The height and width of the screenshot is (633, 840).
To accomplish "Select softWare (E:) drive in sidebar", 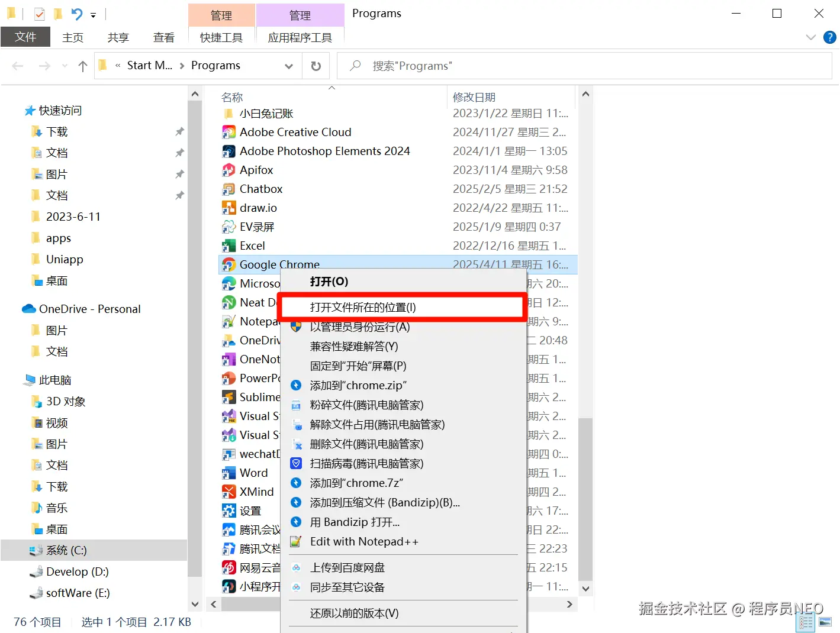I will pos(78,593).
